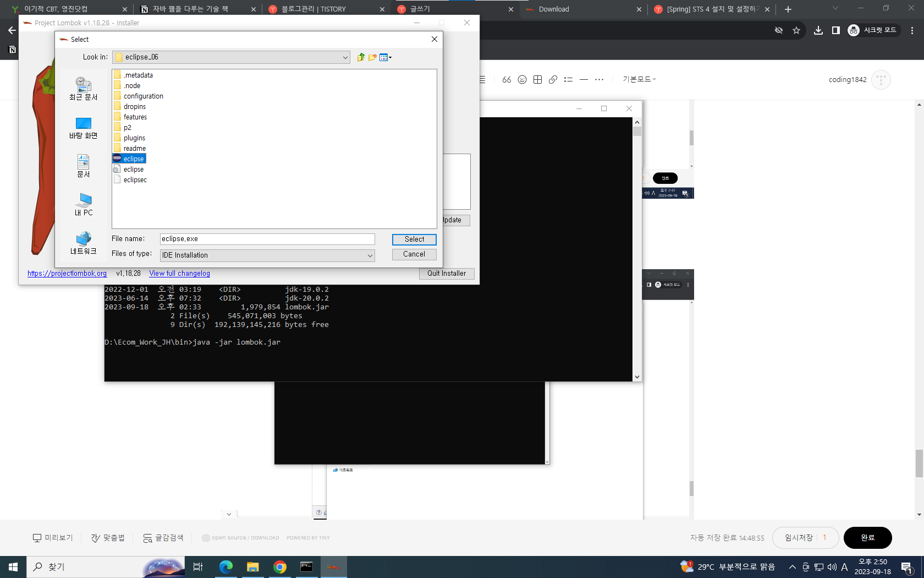The height and width of the screenshot is (578, 924).
Task: Switch to [Spring] STS 4 설치 tab
Action: pyautogui.click(x=712, y=9)
